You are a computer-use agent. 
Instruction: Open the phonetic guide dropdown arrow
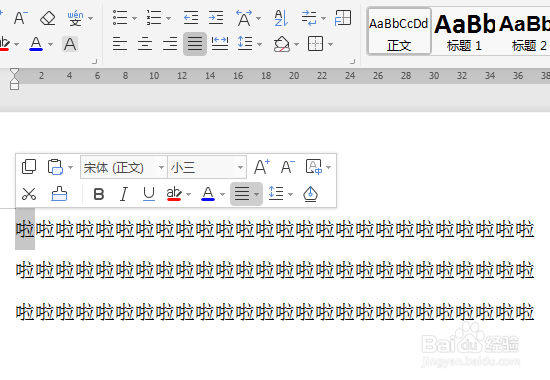click(x=91, y=18)
